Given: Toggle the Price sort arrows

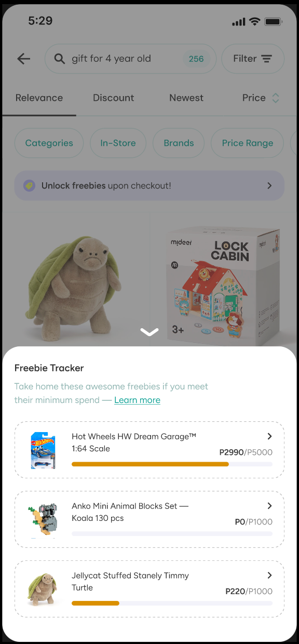Looking at the screenshot, I should click(276, 98).
